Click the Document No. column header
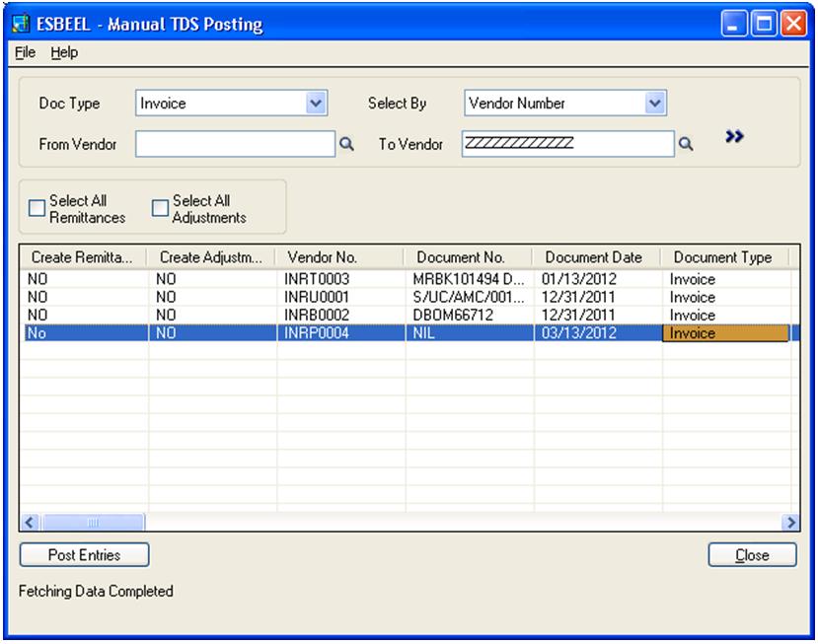Image resolution: width=818 pixels, height=644 pixels. [468, 257]
